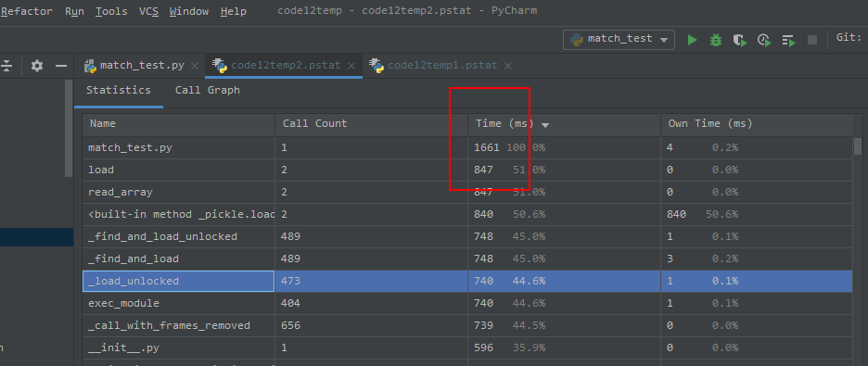Switch to the Call Graph tab
Screen dimensions: 868x366
(208, 90)
